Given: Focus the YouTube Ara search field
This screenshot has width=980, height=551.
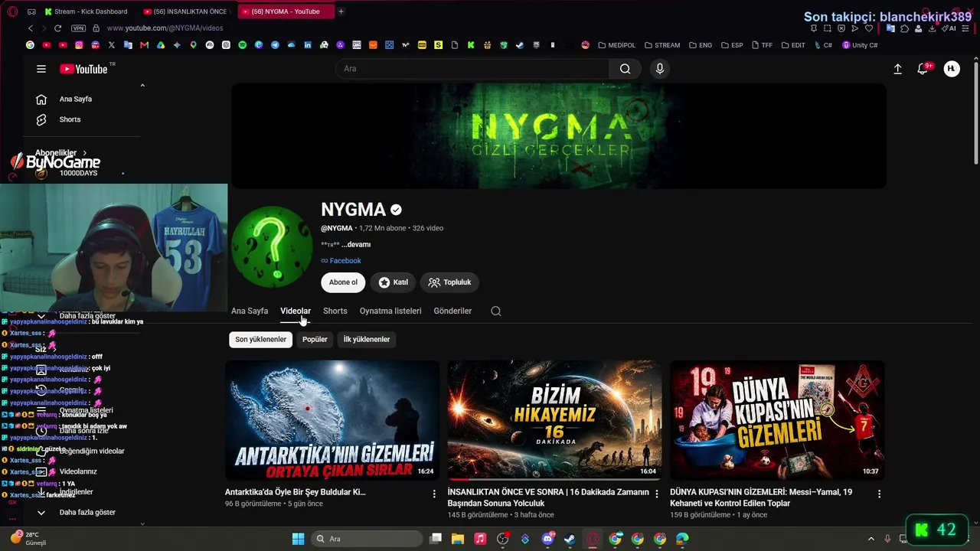Looking at the screenshot, I should 472,69.
